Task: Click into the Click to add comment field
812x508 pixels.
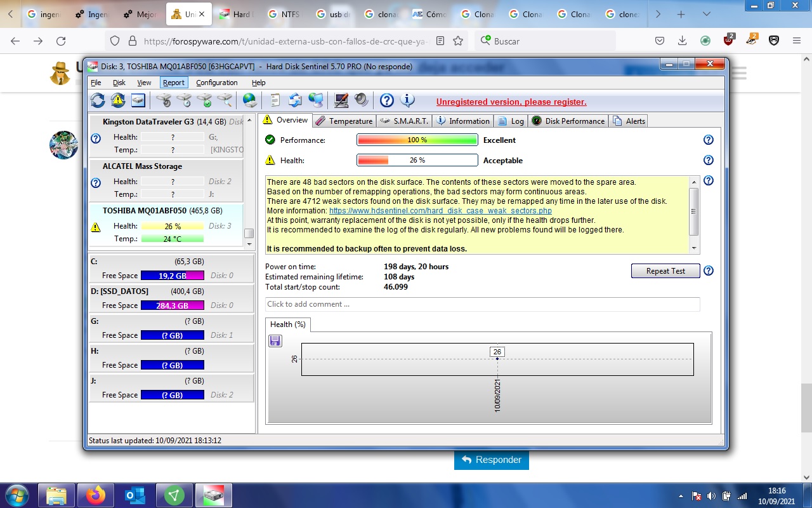Action: 482,304
